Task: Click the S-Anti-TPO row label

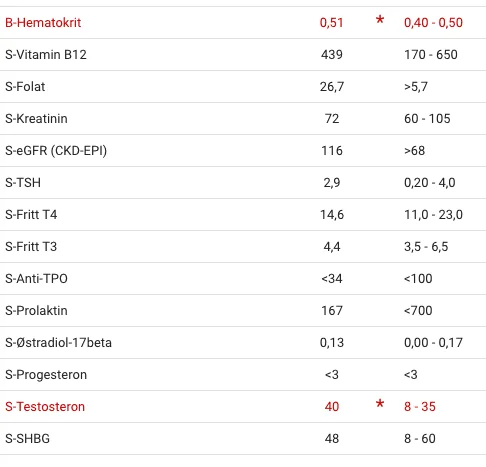Action: pyautogui.click(x=36, y=279)
